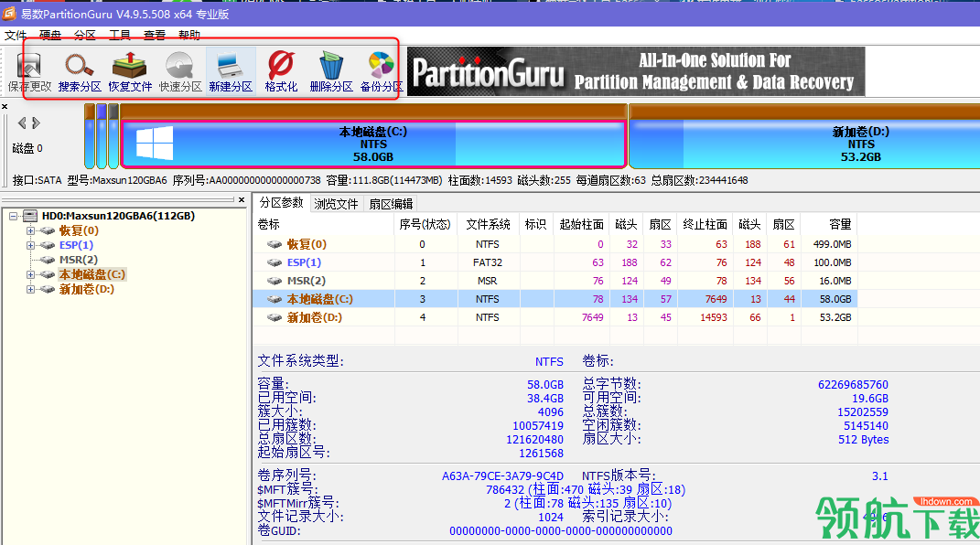Expand the 新加卷(D:) tree node
Viewport: 980px width, 545px height.
[30, 289]
